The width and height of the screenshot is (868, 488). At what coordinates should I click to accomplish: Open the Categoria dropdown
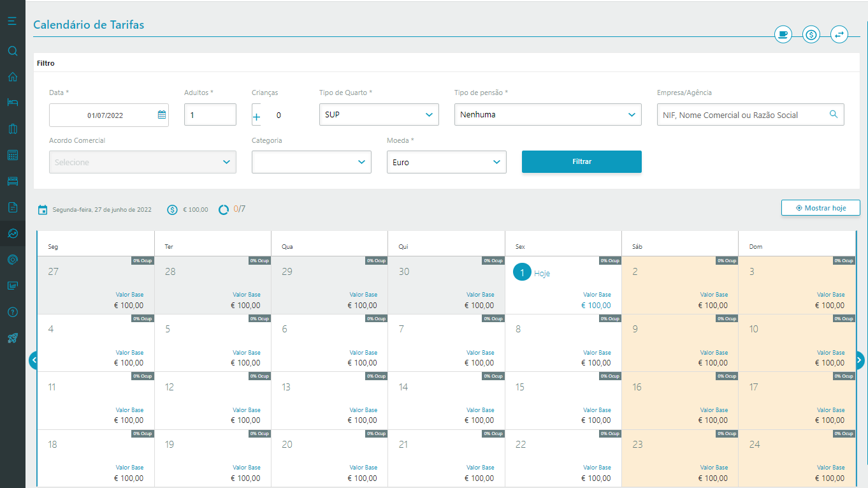click(x=311, y=162)
